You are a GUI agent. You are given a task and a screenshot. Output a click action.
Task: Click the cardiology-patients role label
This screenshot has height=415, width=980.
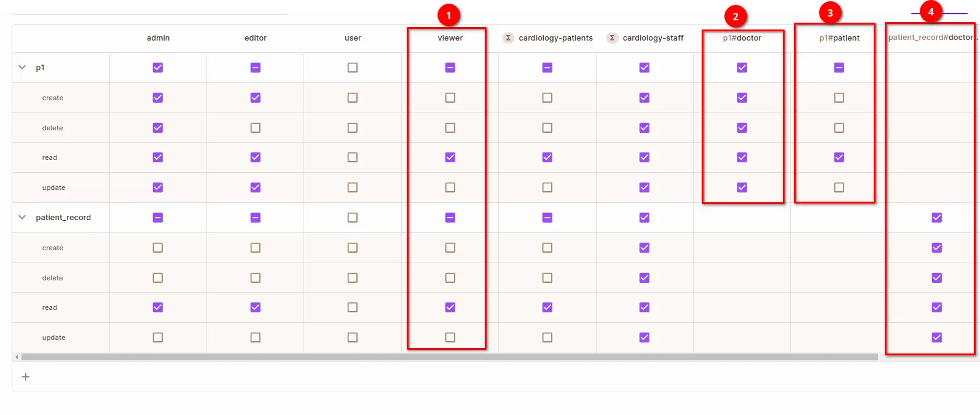[x=555, y=38]
